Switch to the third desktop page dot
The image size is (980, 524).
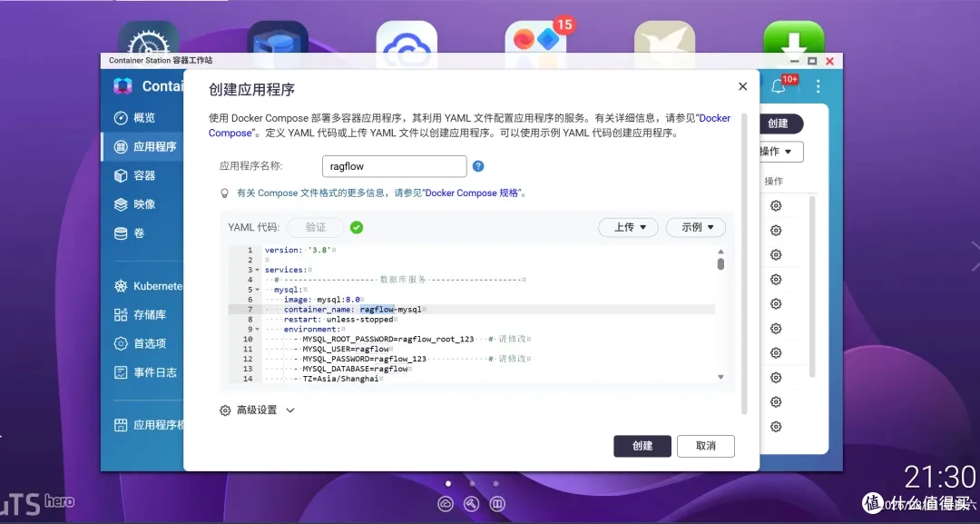coord(495,483)
